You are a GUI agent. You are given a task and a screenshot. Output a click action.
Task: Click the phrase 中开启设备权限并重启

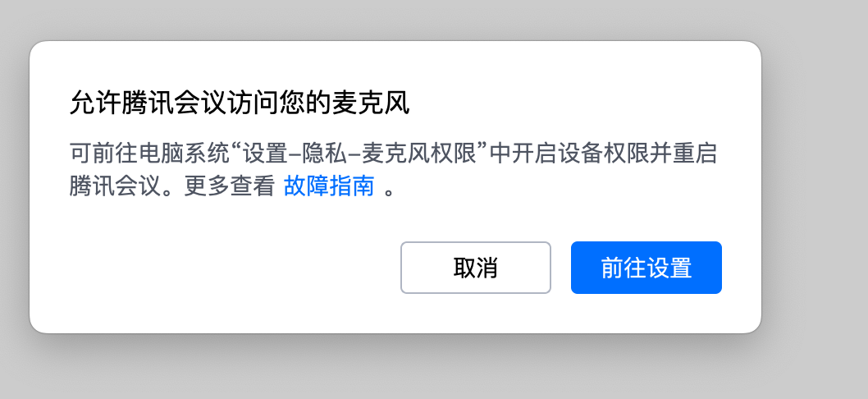603,154
